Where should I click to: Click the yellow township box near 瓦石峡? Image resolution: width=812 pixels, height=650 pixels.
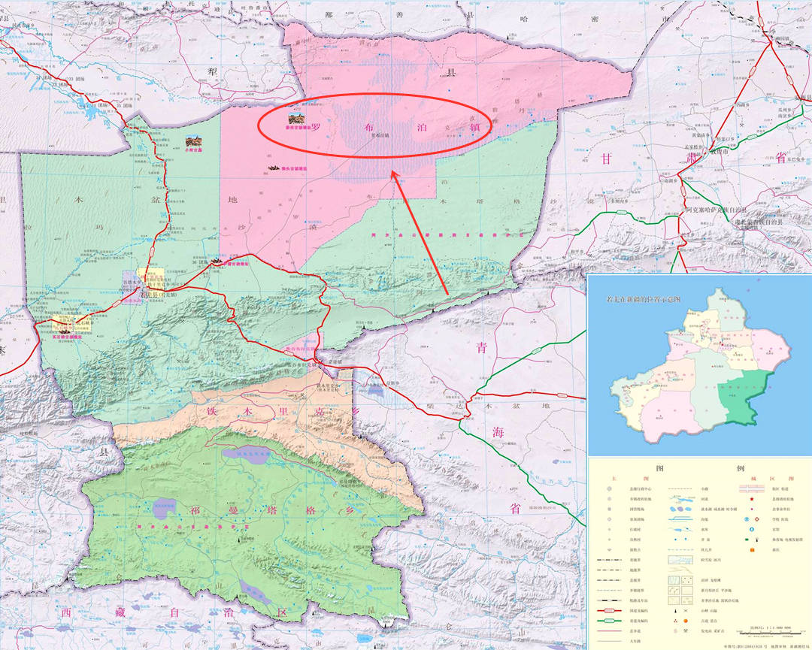[x=72, y=323]
